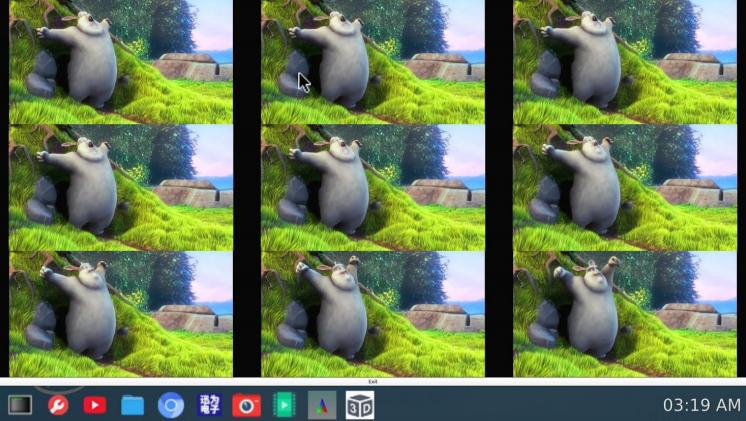Select the bottom-left video tile
The width and height of the screenshot is (746, 421).
click(x=121, y=314)
